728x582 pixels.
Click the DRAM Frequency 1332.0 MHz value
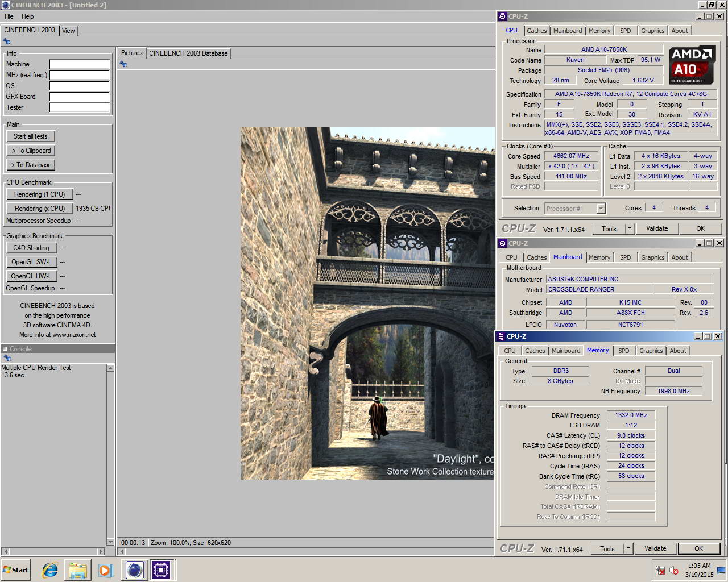[631, 415]
